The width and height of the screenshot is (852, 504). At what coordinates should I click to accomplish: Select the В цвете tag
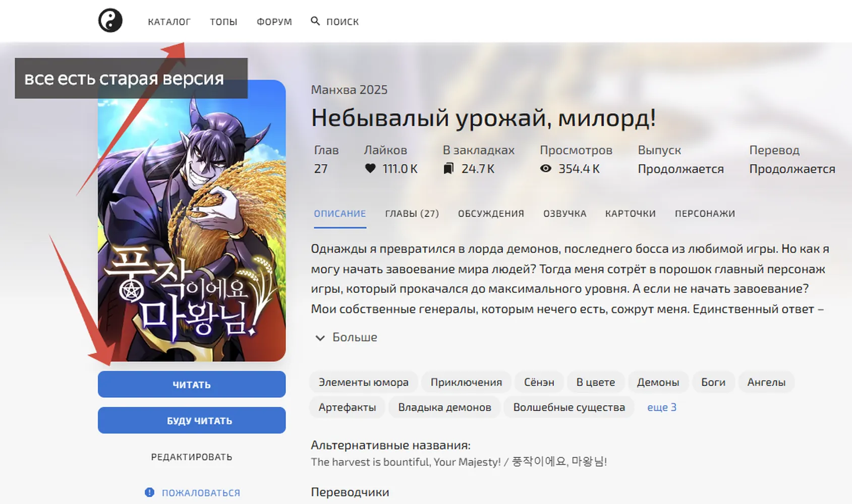(596, 382)
